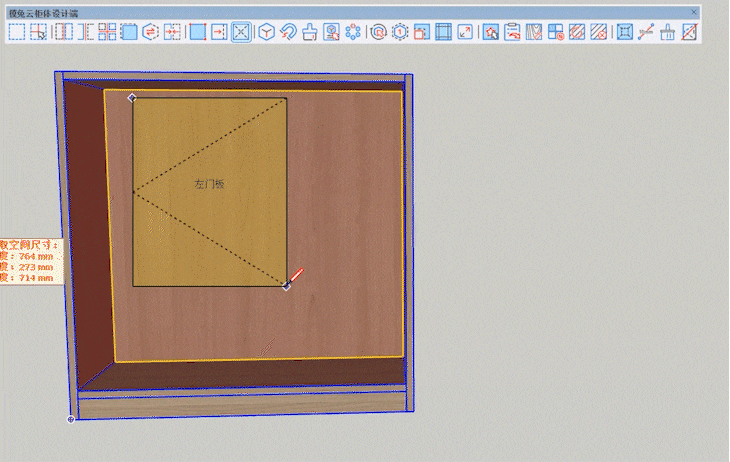Select the dashed rectangle selection tool
The height and width of the screenshot is (462, 730).
coord(16,32)
